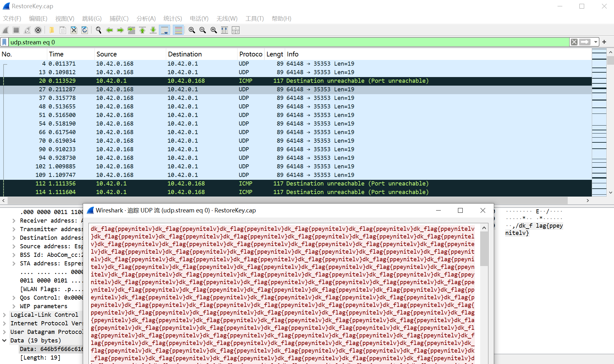Sort packets by the Destination column
The image size is (614, 364).
(201, 54)
